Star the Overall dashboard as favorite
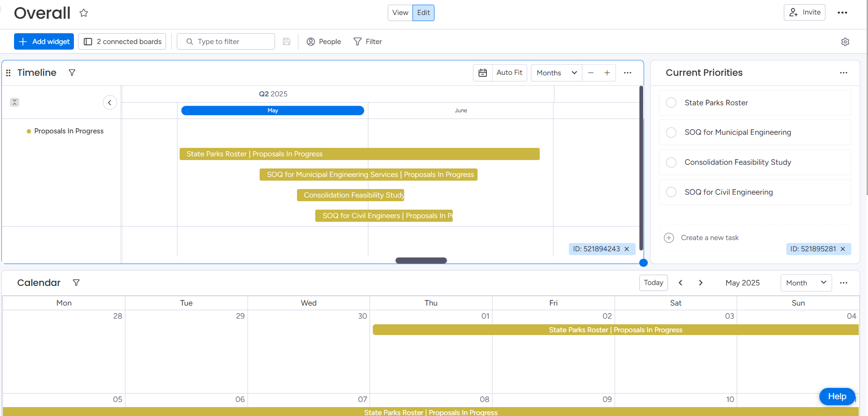This screenshot has width=868, height=416. tap(84, 13)
